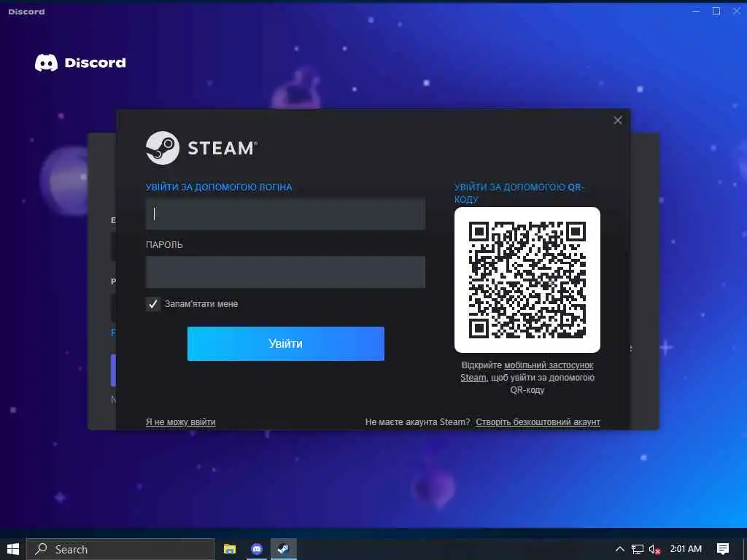This screenshot has width=747, height=560.
Task: Click the Steam QR code image
Action: tap(527, 279)
